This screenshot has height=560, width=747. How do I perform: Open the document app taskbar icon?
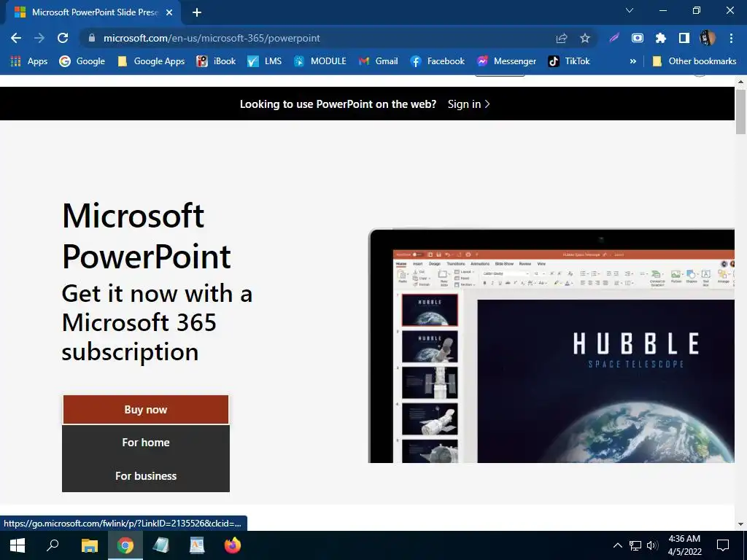197,545
